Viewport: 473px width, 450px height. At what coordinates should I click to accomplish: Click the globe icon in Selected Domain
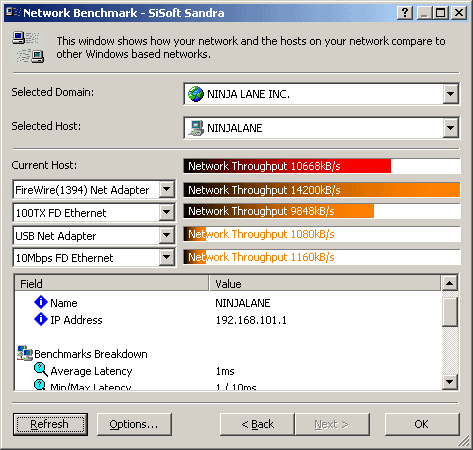[196, 94]
